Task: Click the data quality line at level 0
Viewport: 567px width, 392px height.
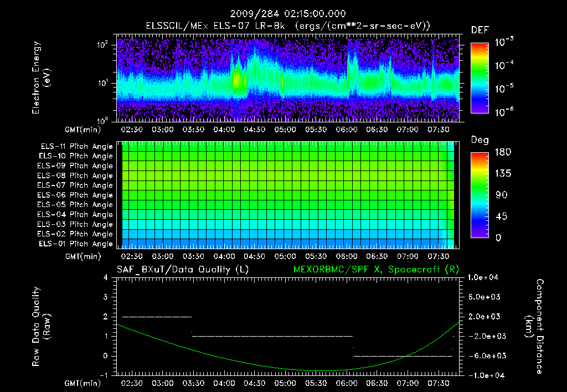Action: 403,356
